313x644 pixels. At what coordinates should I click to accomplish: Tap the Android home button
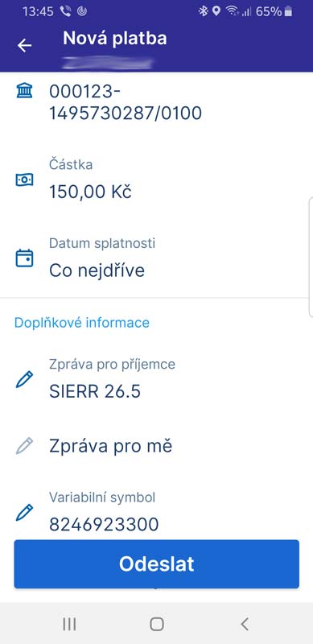[x=156, y=625]
